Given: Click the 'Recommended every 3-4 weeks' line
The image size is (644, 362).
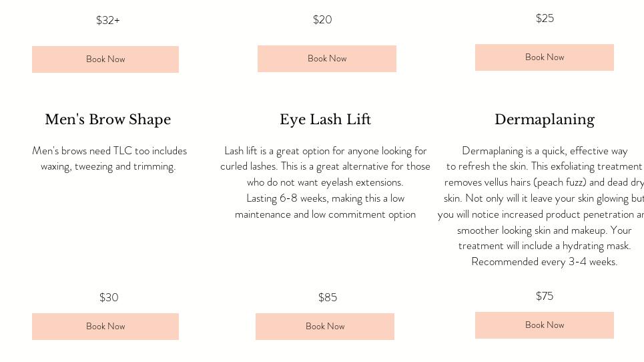Looking at the screenshot, I should tap(545, 262).
